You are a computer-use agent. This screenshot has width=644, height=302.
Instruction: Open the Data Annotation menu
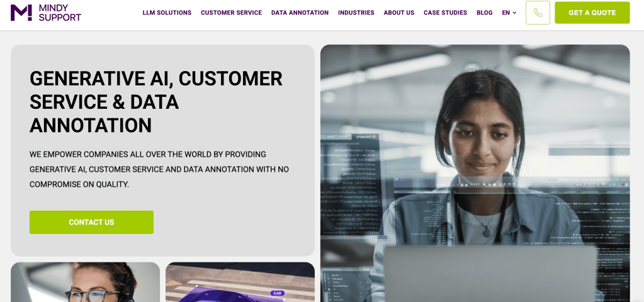[300, 13]
